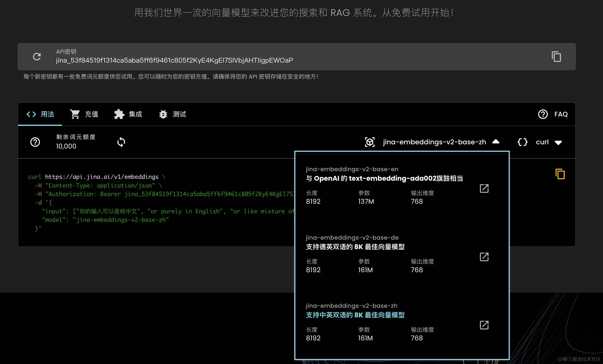603x364 pixels.
Task: Open jina-embeddings-v2-base-zh external link icon
Action: click(484, 325)
